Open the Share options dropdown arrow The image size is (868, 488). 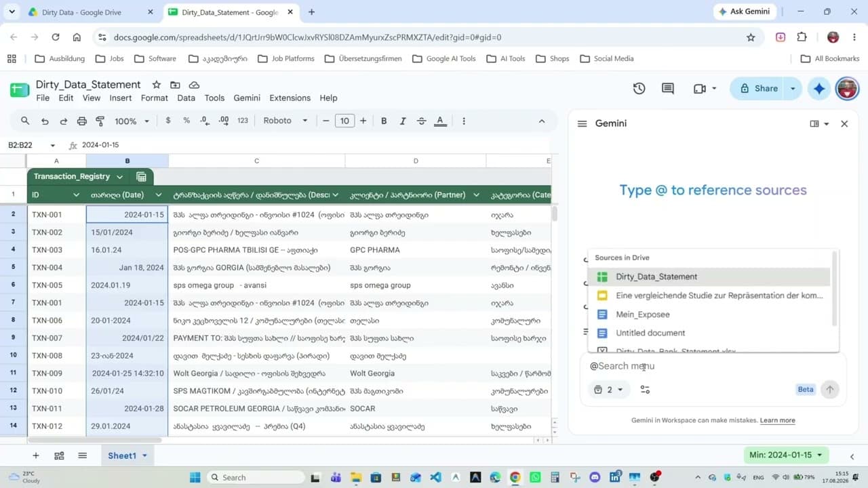tap(793, 88)
